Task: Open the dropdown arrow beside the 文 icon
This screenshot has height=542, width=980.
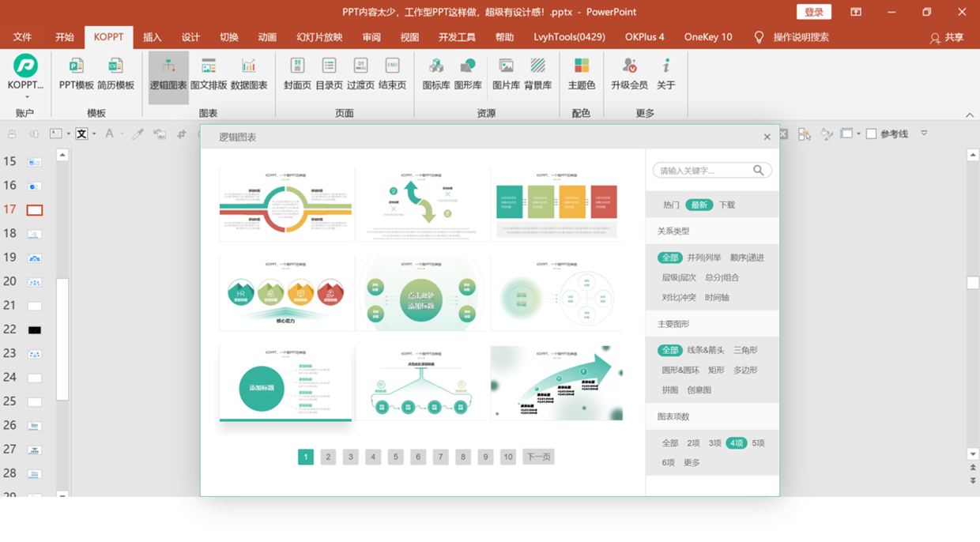Action: [93, 134]
